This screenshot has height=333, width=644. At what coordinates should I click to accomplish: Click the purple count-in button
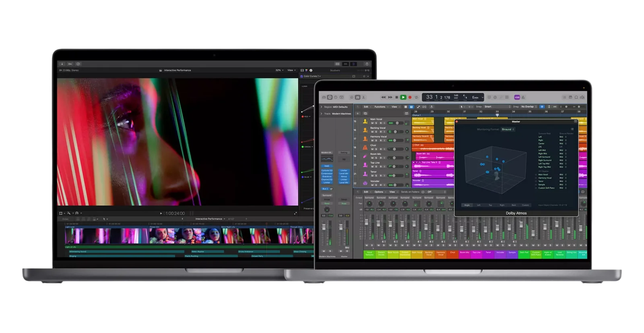coord(517,97)
